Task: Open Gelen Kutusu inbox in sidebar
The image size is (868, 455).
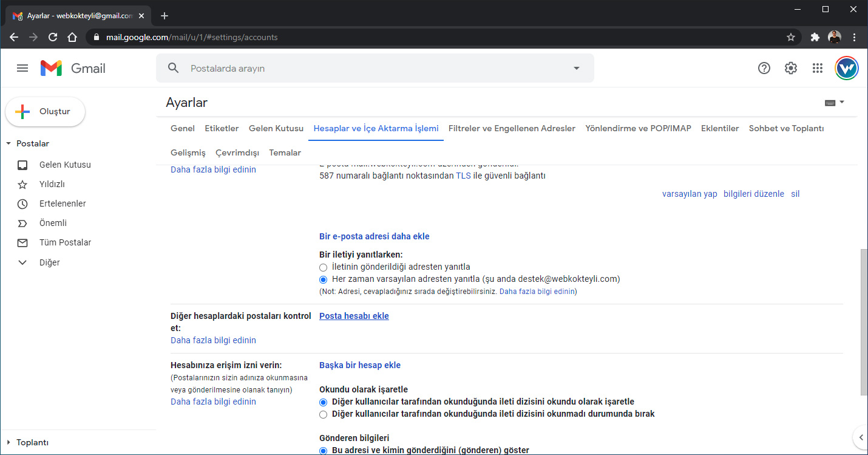Action: coord(65,165)
